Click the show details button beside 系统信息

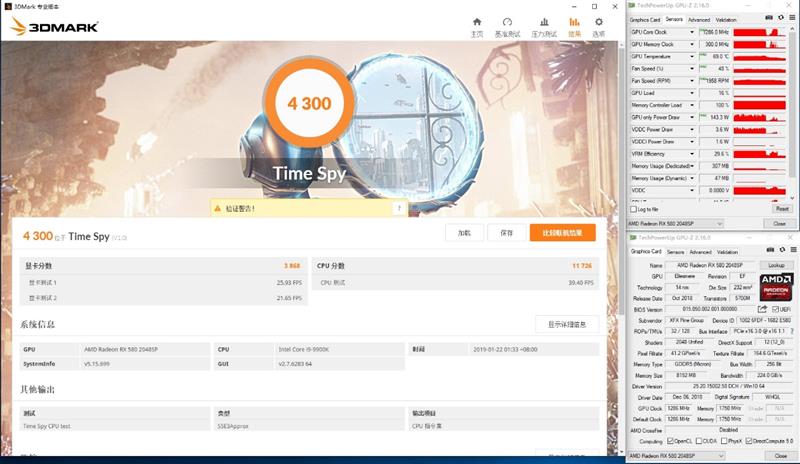pos(567,324)
